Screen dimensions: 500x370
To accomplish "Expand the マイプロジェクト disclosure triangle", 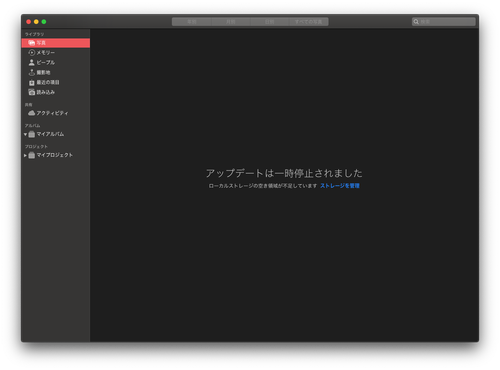I will pyautogui.click(x=25, y=155).
